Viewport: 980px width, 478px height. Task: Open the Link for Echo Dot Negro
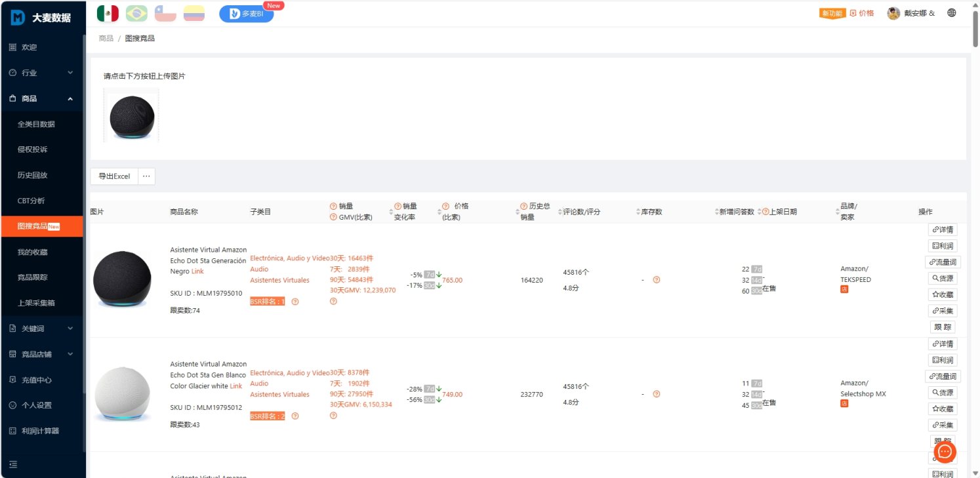197,271
